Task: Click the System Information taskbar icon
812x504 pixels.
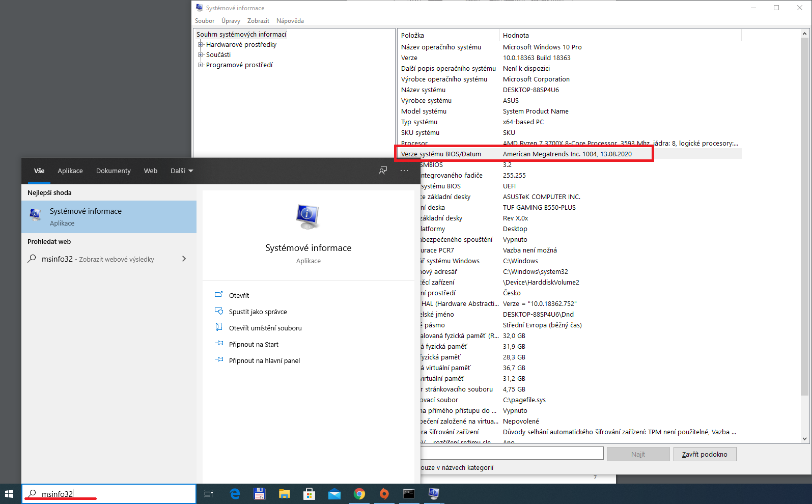Action: tap(434, 494)
